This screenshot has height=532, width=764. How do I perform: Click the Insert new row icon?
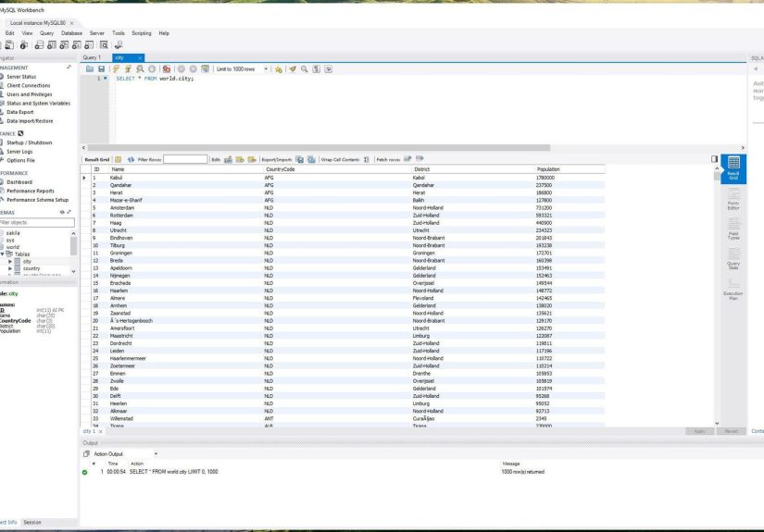pyautogui.click(x=240, y=159)
